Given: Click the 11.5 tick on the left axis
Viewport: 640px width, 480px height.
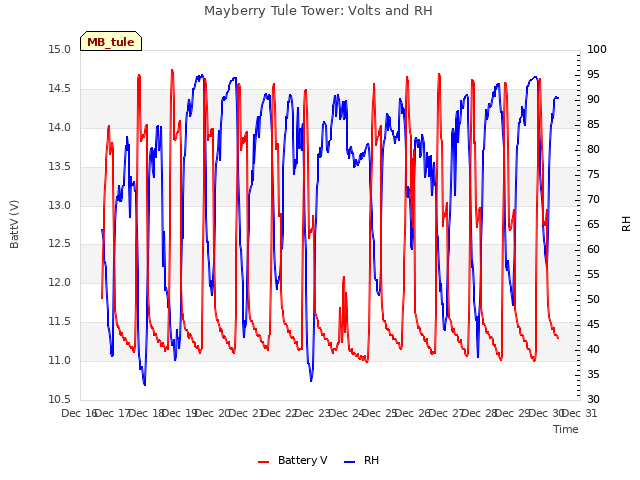Looking at the screenshot, I should click(x=60, y=322).
